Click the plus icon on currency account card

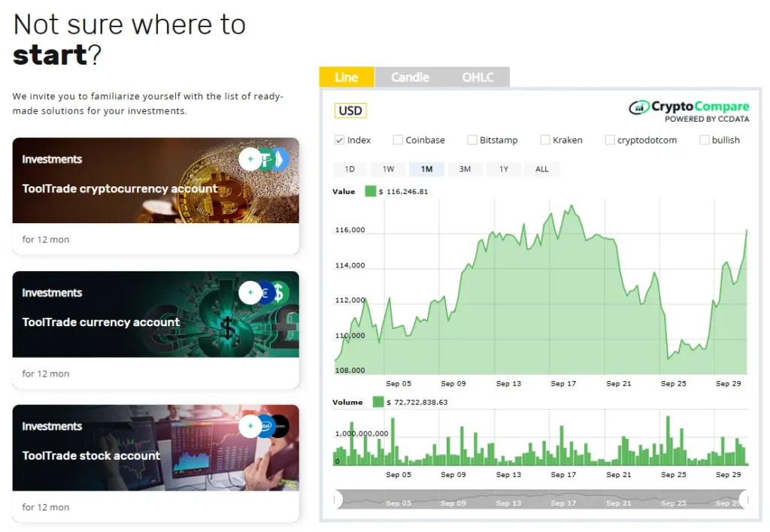pyautogui.click(x=250, y=292)
